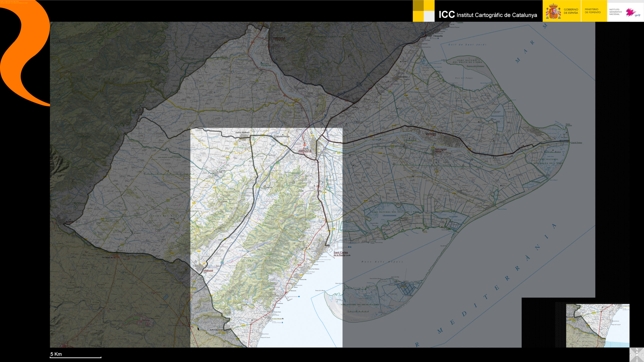Click the compass center dot

637,355
